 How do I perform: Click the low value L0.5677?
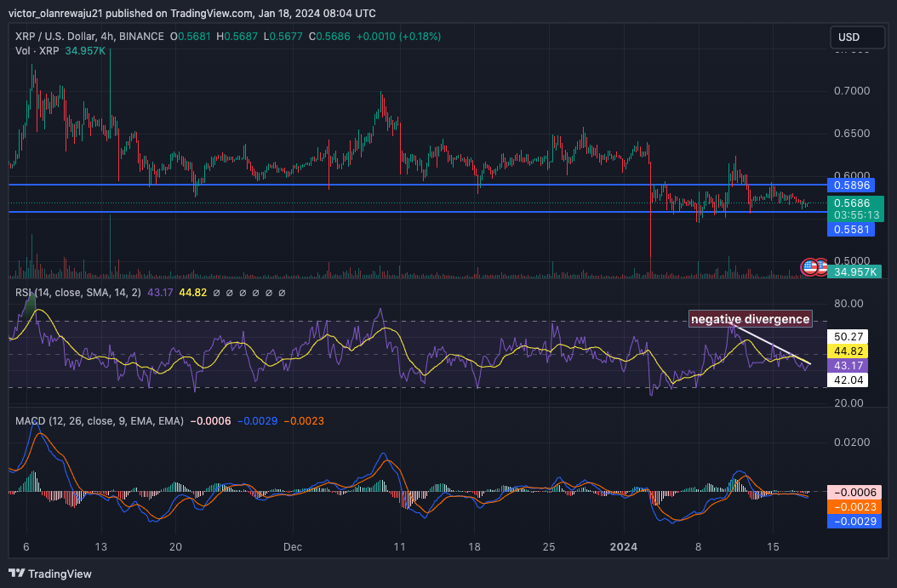click(x=283, y=36)
